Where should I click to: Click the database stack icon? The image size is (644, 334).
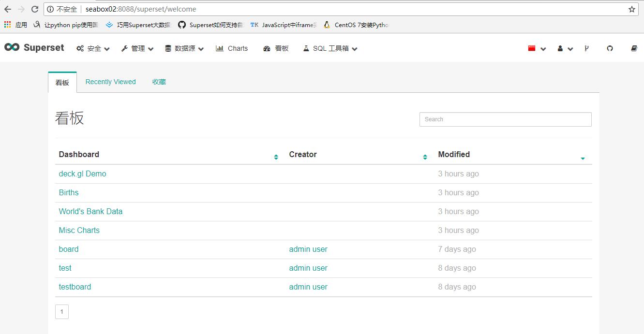[x=168, y=48]
